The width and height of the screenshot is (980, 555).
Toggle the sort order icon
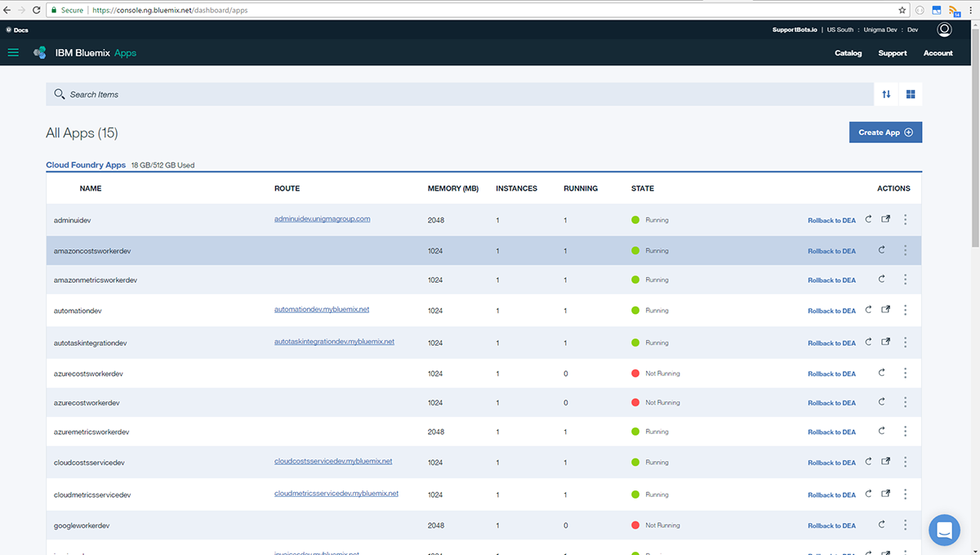tap(886, 94)
